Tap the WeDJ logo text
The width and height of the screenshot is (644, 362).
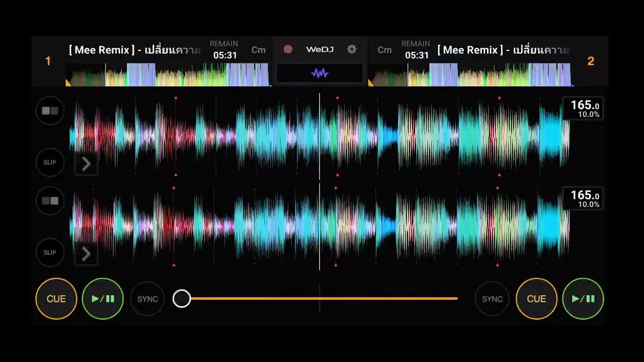(x=320, y=49)
